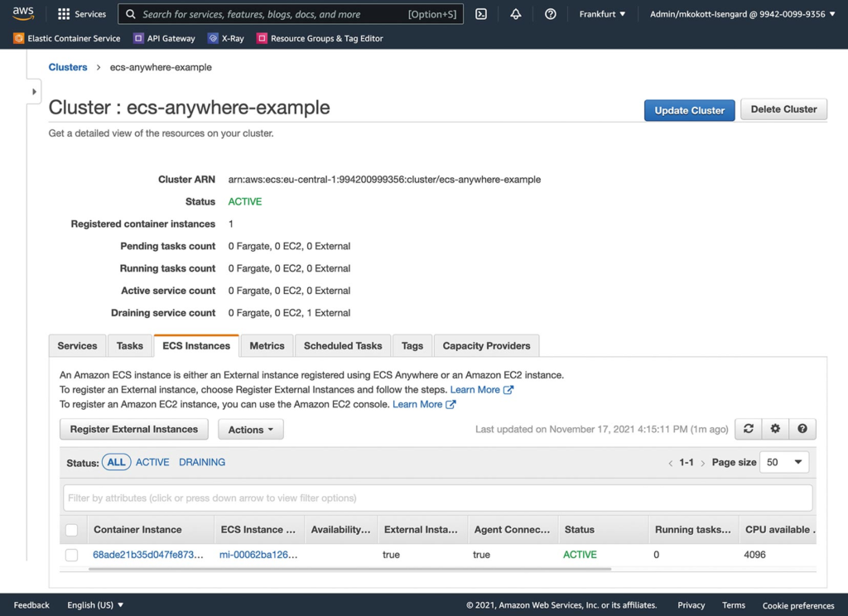This screenshot has width=848, height=616.
Task: Sort by Availability Zone column header
Action: pos(340,529)
